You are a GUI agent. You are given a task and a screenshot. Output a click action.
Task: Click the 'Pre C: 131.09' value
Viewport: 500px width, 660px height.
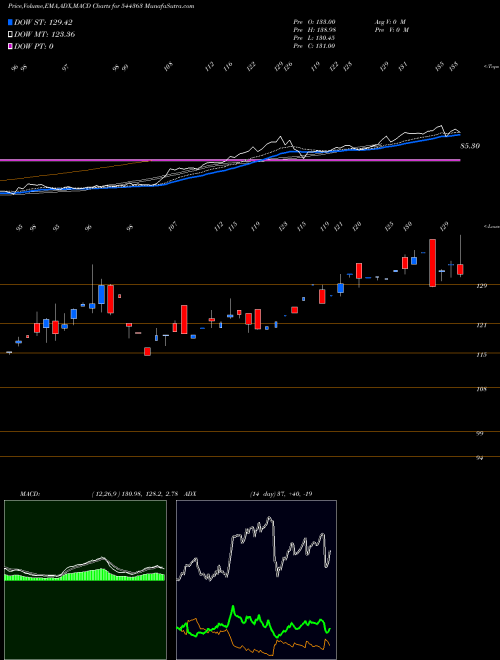click(314, 46)
